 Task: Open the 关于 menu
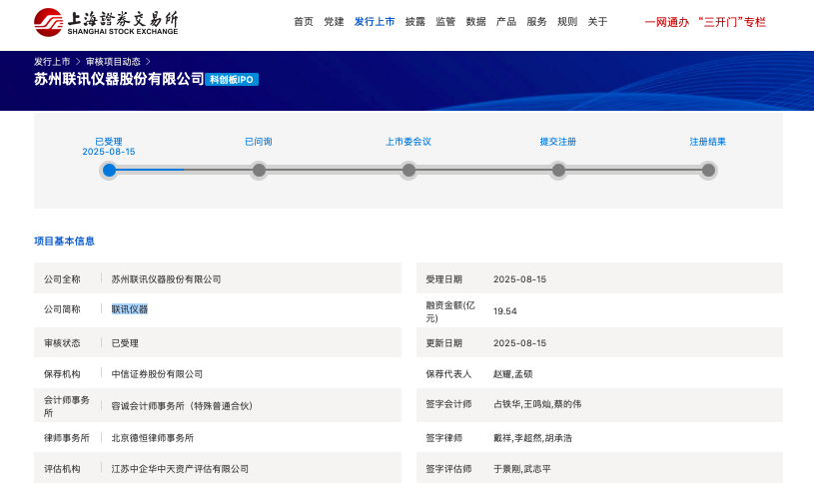pyautogui.click(x=597, y=22)
